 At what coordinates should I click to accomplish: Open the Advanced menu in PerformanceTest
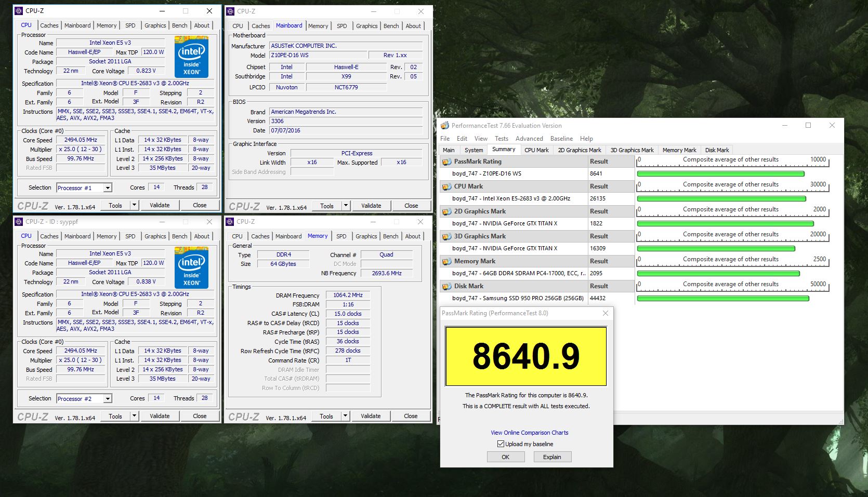(529, 139)
